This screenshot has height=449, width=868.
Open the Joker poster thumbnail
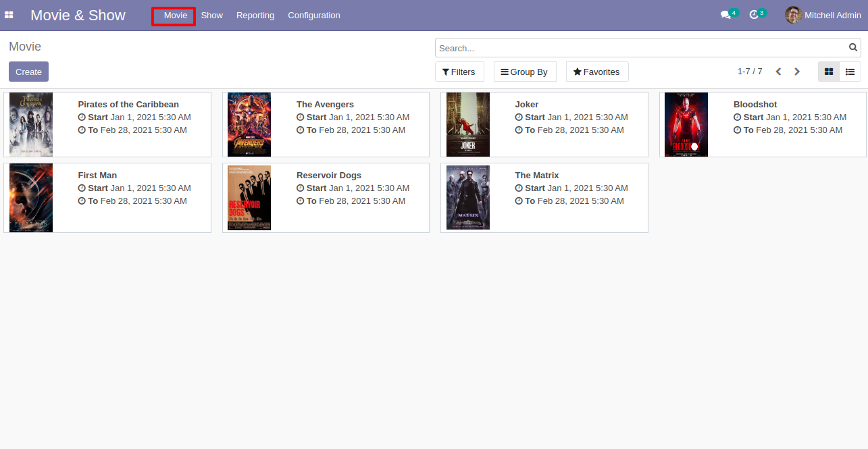468,124
